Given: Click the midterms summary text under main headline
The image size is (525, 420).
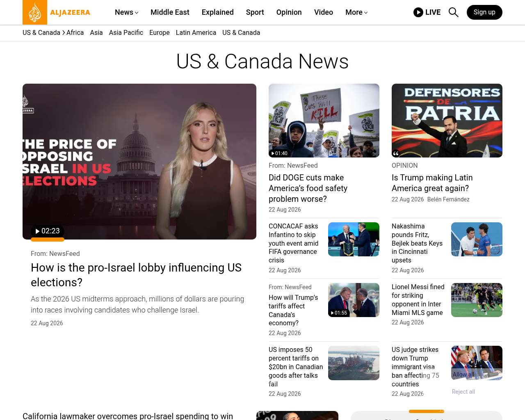Looking at the screenshot, I should (x=137, y=304).
